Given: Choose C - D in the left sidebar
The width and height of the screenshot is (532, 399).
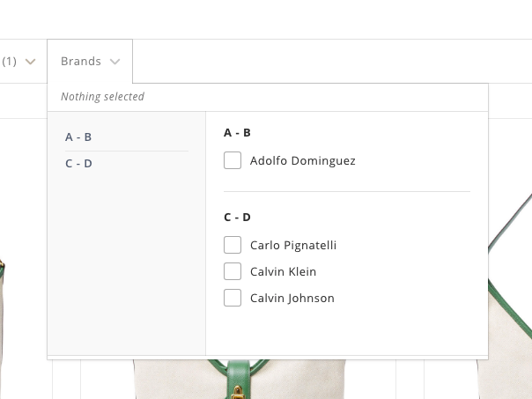Looking at the screenshot, I should [78, 164].
